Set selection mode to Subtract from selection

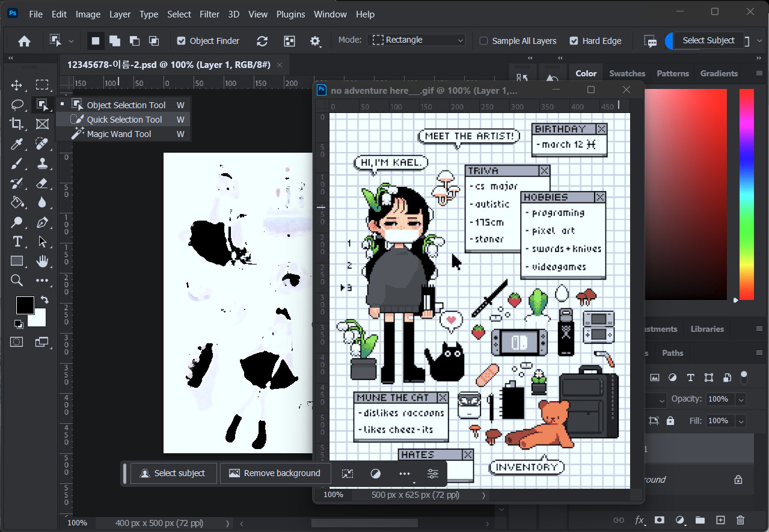click(134, 41)
